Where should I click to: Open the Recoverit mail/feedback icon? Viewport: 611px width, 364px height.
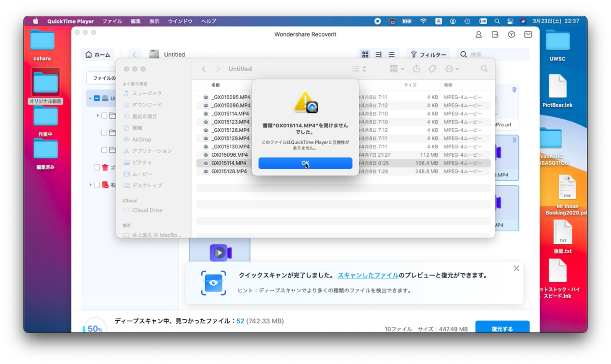[x=528, y=35]
